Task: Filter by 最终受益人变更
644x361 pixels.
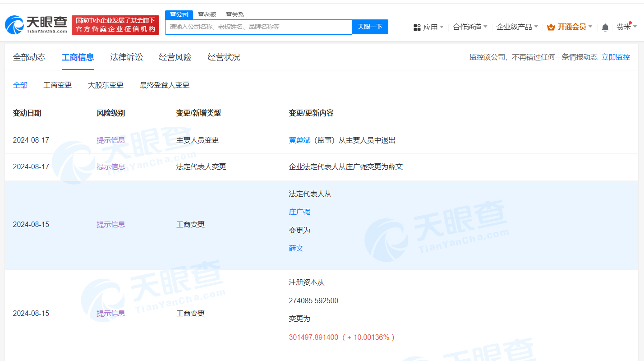Action: (x=165, y=85)
